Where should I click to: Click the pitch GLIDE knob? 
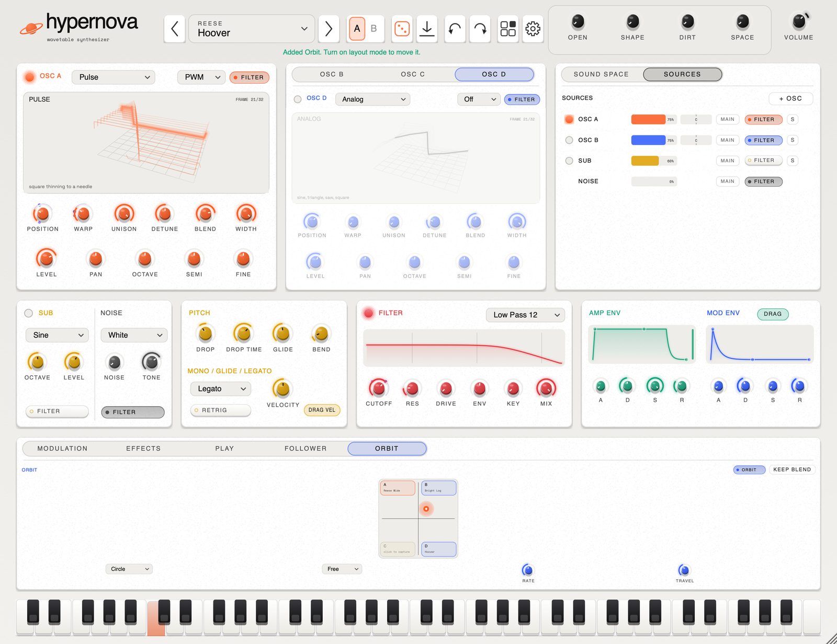(x=282, y=333)
